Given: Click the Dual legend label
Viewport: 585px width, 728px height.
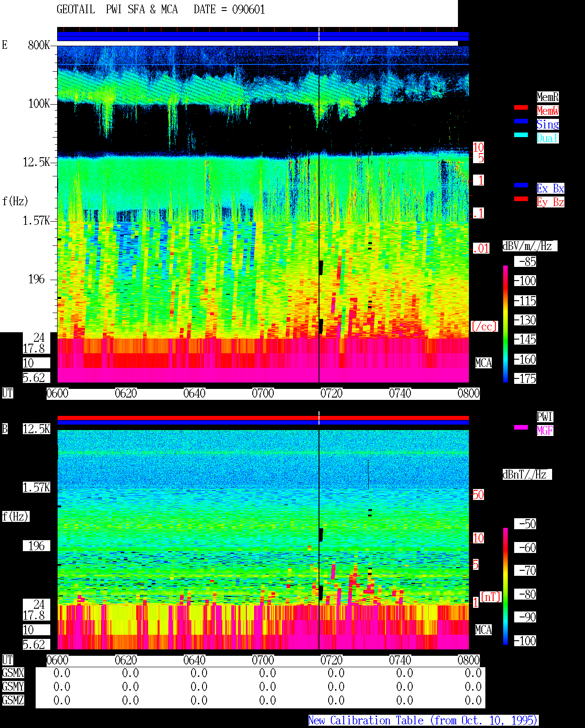Looking at the screenshot, I should tap(548, 138).
